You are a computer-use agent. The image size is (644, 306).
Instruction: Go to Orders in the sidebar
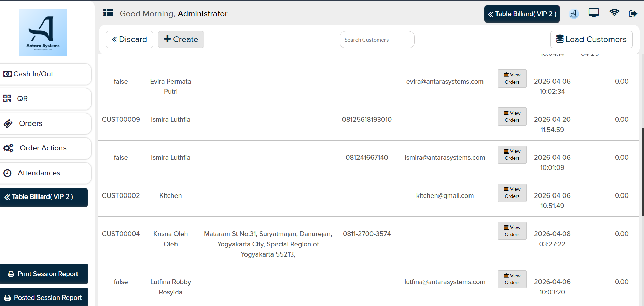click(x=45, y=123)
